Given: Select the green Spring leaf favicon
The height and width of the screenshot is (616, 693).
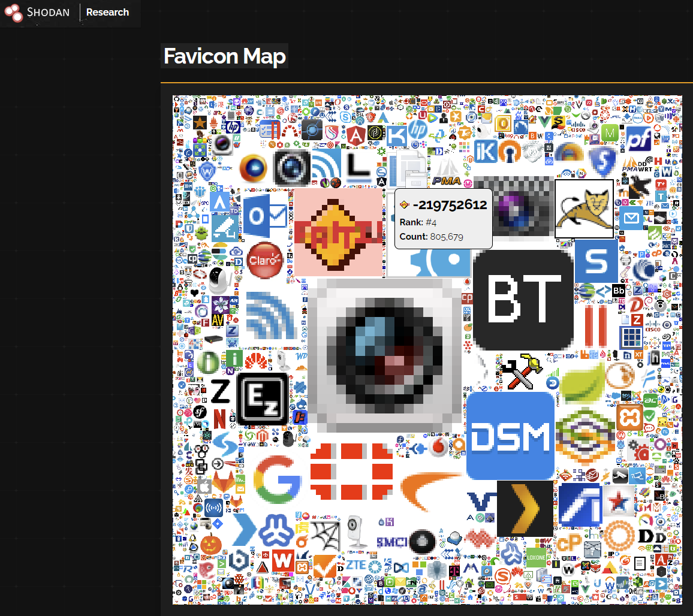Looking at the screenshot, I should coord(583,384).
